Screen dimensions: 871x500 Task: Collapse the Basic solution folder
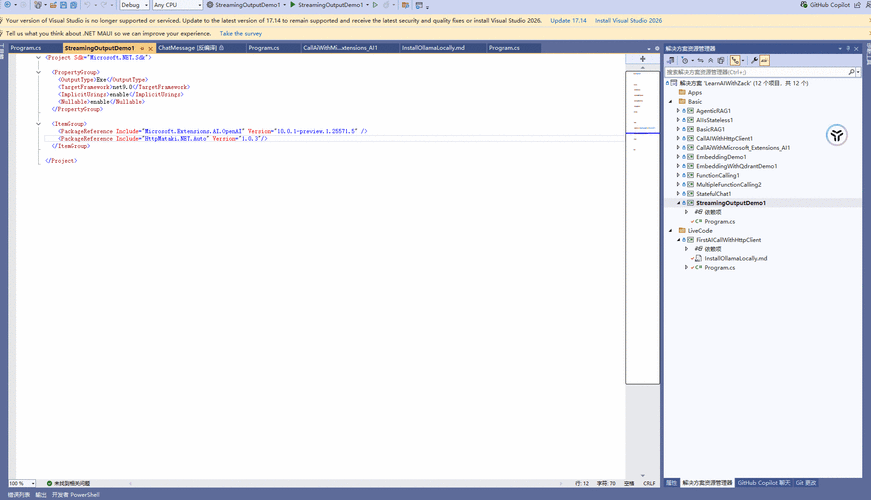[x=670, y=102]
